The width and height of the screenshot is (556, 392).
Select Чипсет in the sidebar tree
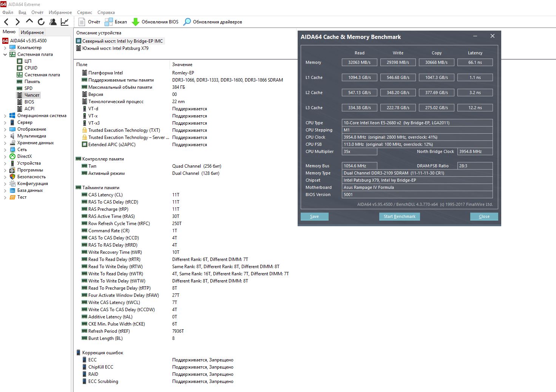[x=32, y=95]
